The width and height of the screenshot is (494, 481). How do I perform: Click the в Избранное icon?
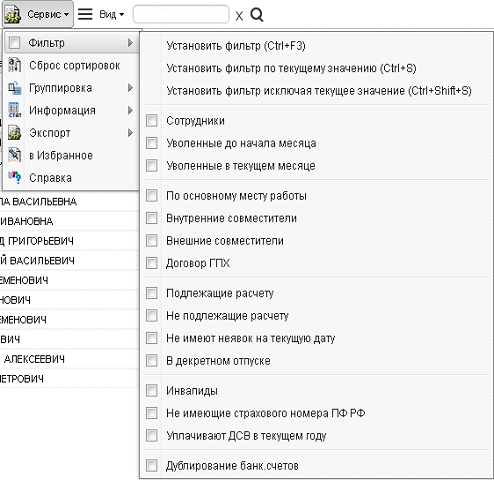coord(15,155)
